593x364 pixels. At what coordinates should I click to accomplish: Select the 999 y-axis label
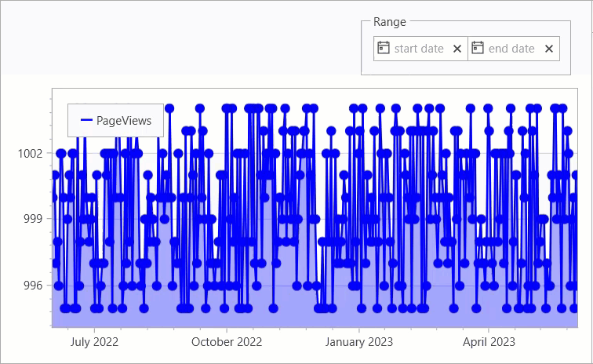point(35,219)
